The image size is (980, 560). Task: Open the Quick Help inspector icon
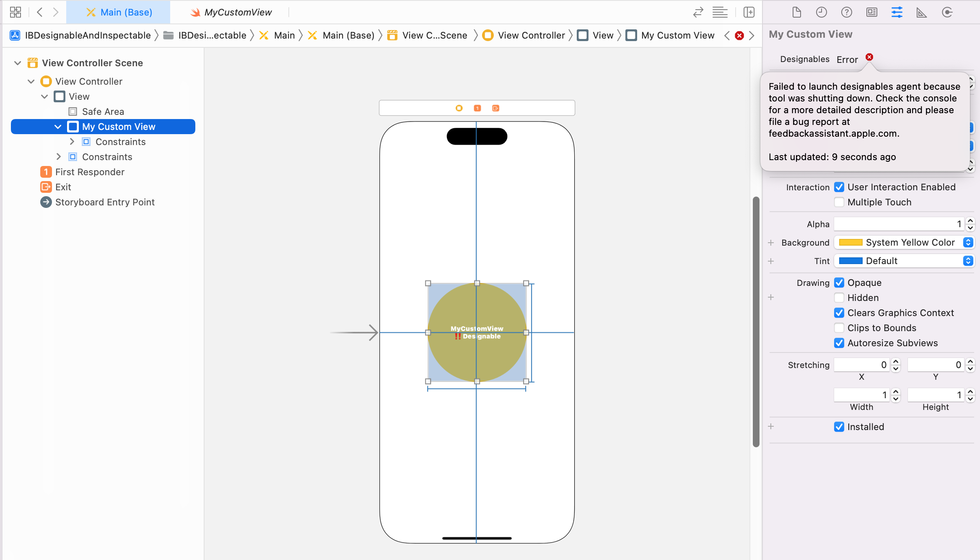(846, 12)
